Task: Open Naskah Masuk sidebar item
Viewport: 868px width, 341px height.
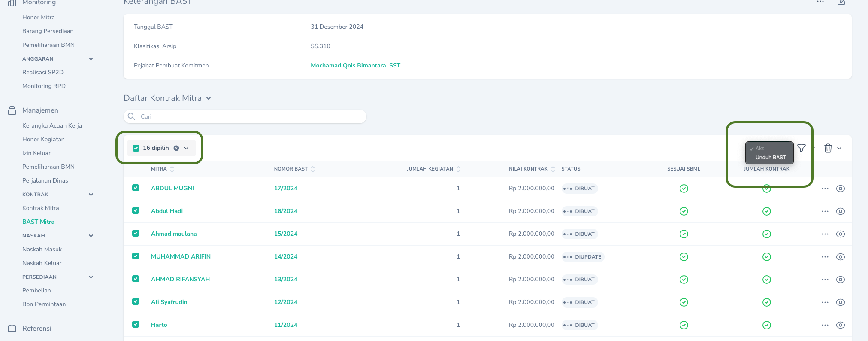Action: (x=42, y=250)
